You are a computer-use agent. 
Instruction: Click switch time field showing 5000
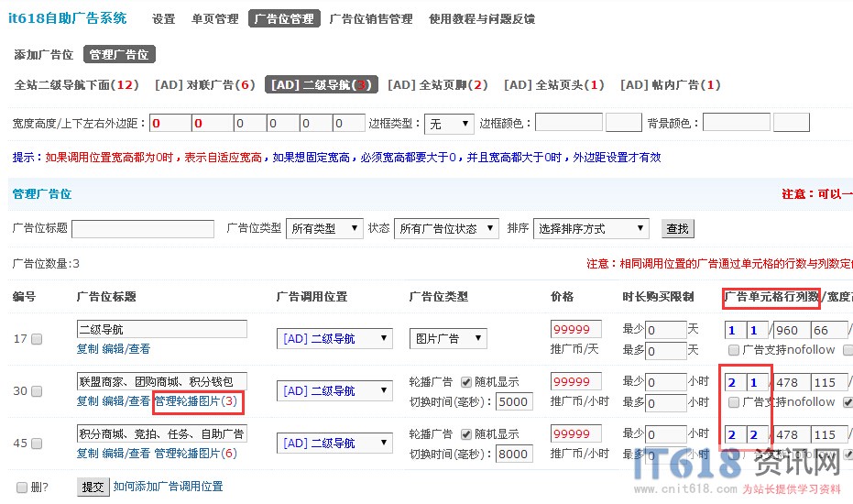coord(514,401)
